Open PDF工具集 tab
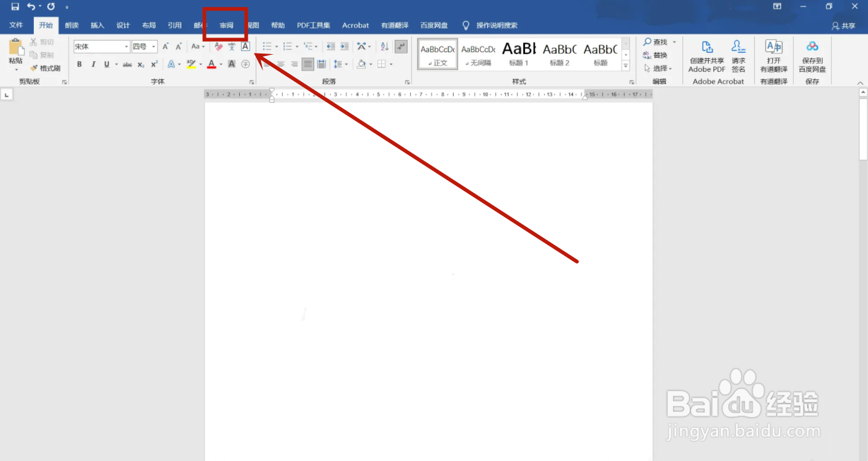 point(314,25)
